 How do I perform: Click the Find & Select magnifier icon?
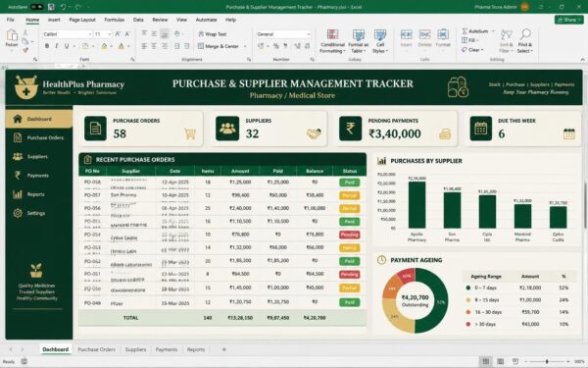[x=525, y=34]
